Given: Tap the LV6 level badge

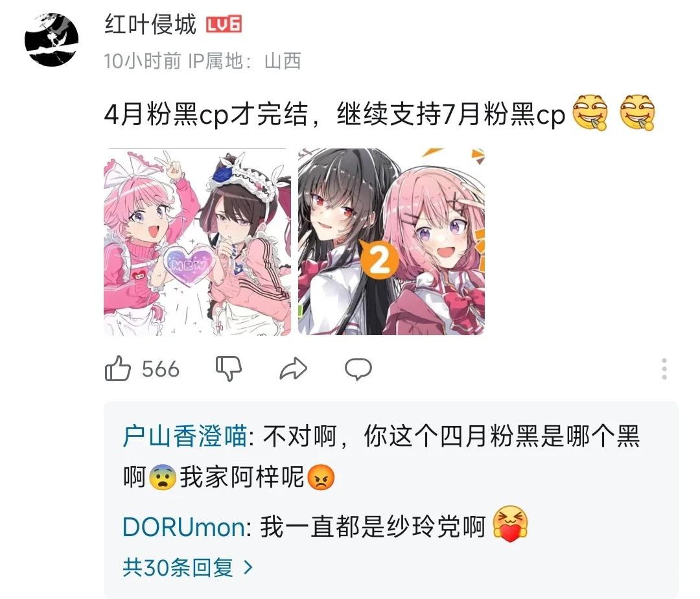Looking at the screenshot, I should 224,25.
